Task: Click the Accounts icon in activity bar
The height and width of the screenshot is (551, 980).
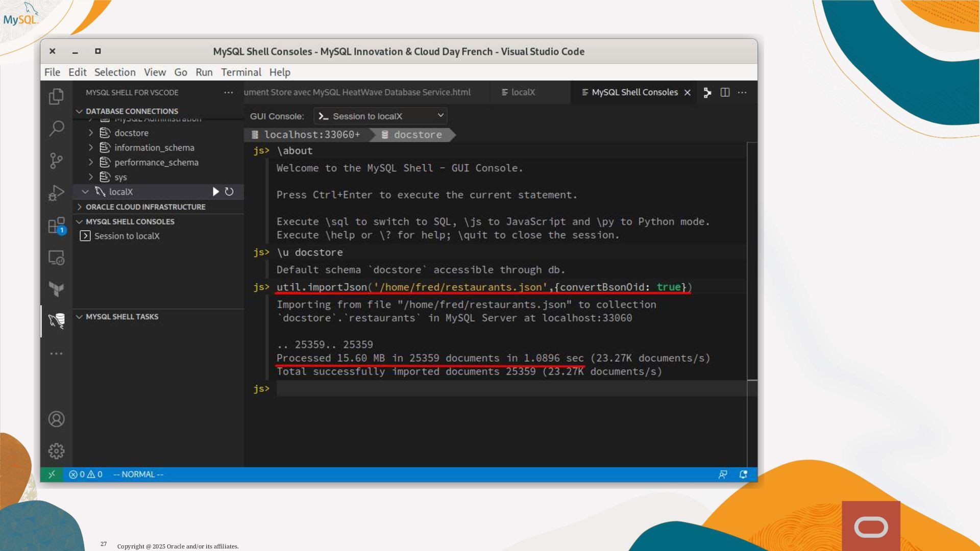Action: point(56,419)
